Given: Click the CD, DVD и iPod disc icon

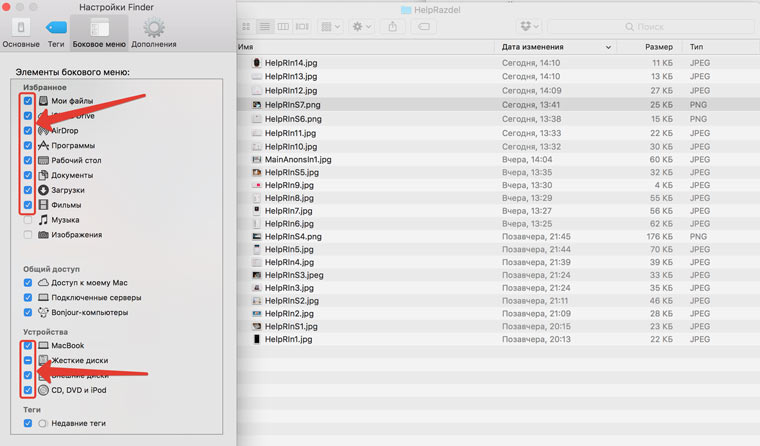Looking at the screenshot, I should pyautogui.click(x=43, y=390).
